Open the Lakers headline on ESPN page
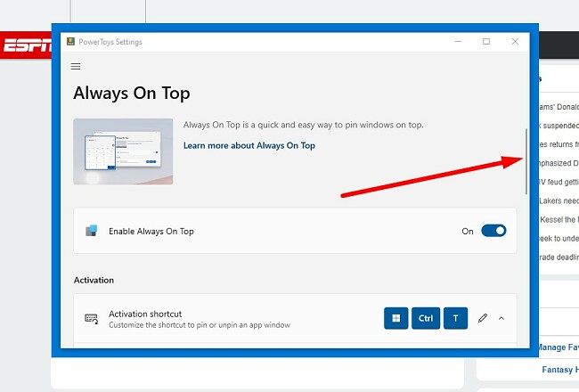The width and height of the screenshot is (579, 392). pyautogui.click(x=559, y=200)
